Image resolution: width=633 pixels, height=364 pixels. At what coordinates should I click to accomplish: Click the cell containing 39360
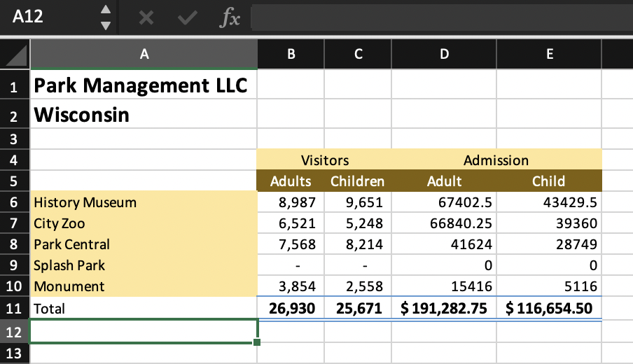click(549, 223)
